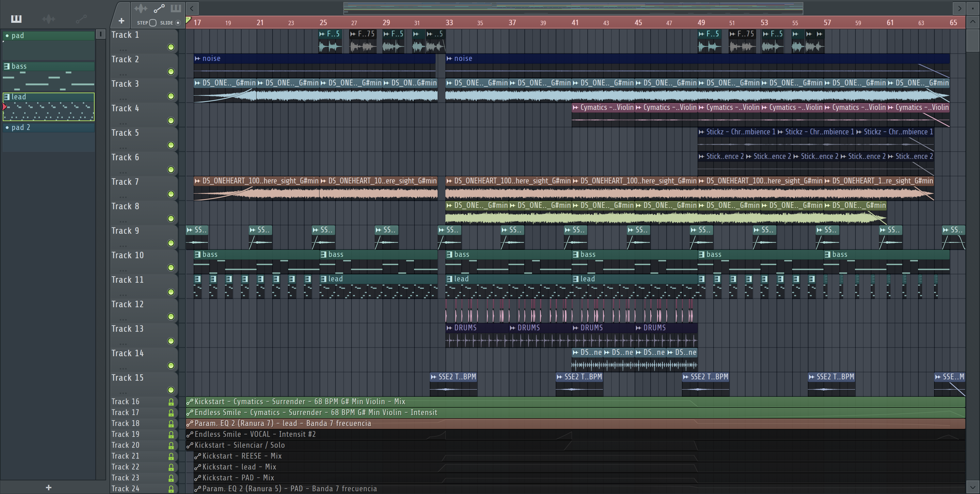The height and width of the screenshot is (494, 980).
Task: Click the Track 14 header name
Action: [128, 353]
